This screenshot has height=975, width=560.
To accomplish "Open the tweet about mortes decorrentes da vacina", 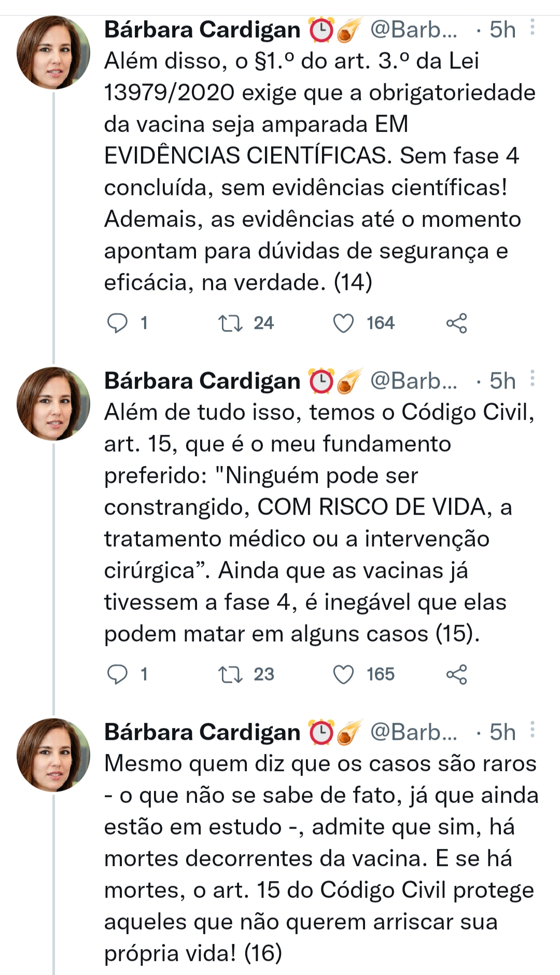I will (319, 859).
